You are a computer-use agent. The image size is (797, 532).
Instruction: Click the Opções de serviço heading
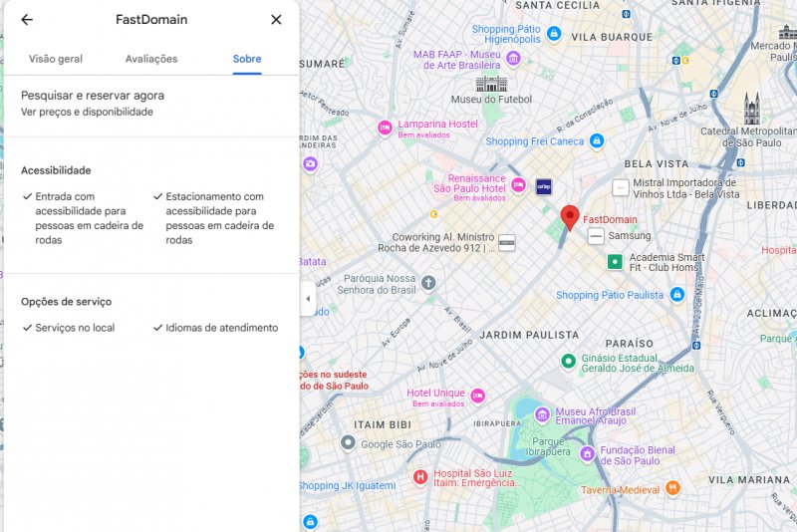point(66,302)
